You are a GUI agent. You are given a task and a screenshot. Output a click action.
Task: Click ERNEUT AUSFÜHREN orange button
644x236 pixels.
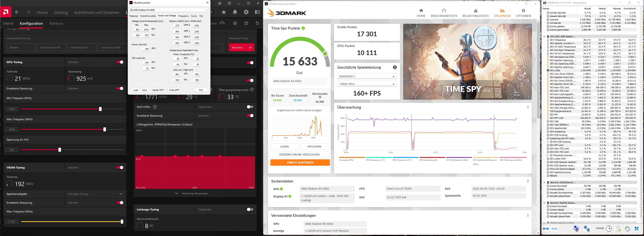[300, 162]
